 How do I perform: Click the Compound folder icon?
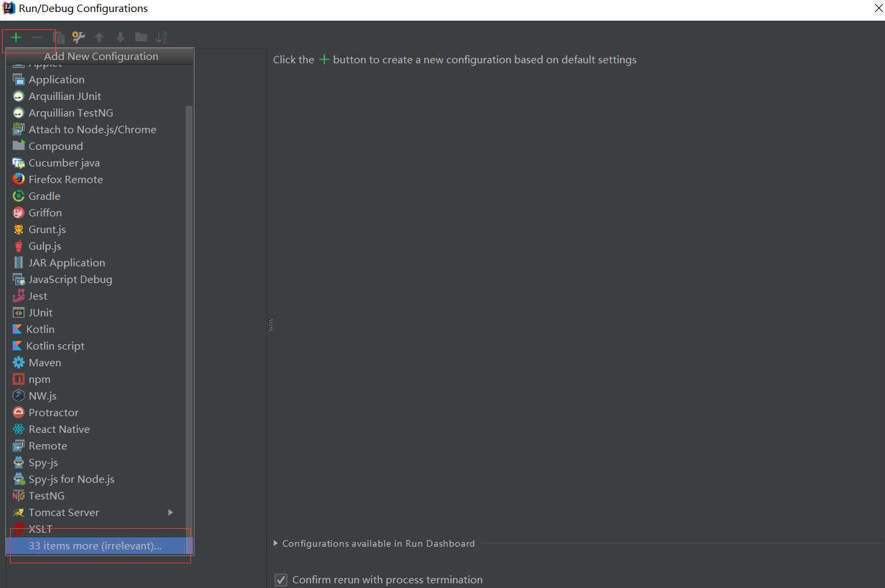19,146
